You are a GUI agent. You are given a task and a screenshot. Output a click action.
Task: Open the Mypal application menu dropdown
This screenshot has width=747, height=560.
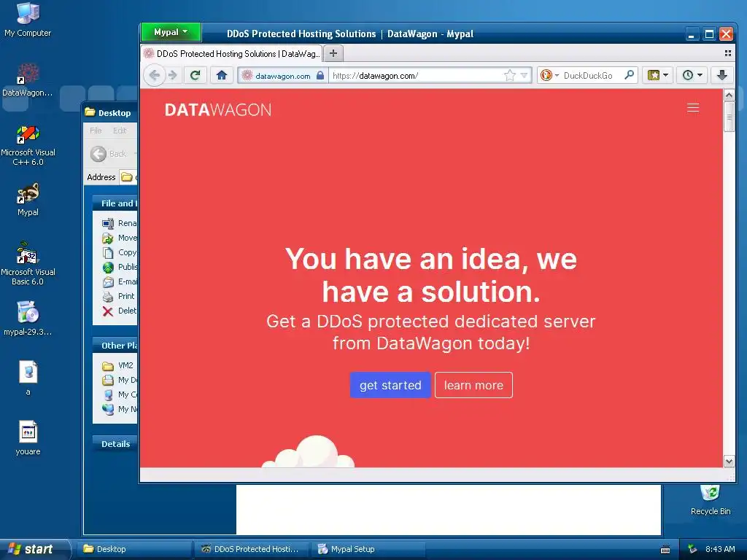click(171, 32)
